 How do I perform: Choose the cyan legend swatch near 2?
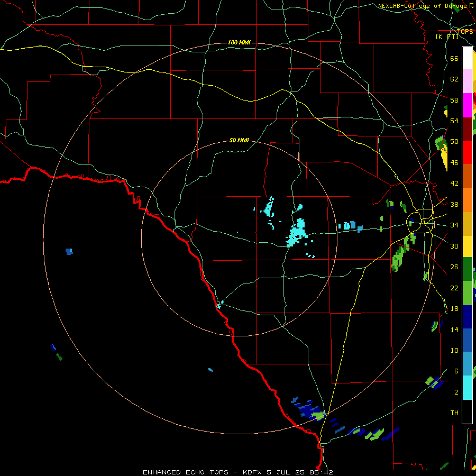pyautogui.click(x=467, y=388)
